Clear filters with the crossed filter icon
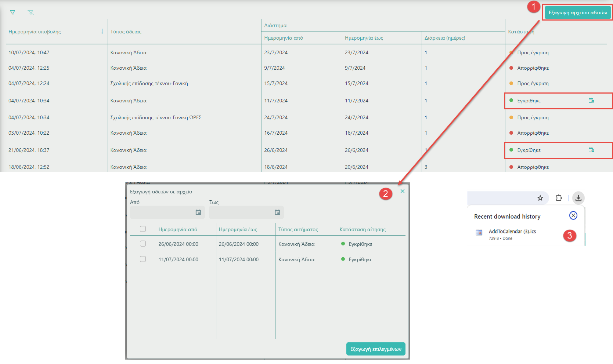 point(30,12)
